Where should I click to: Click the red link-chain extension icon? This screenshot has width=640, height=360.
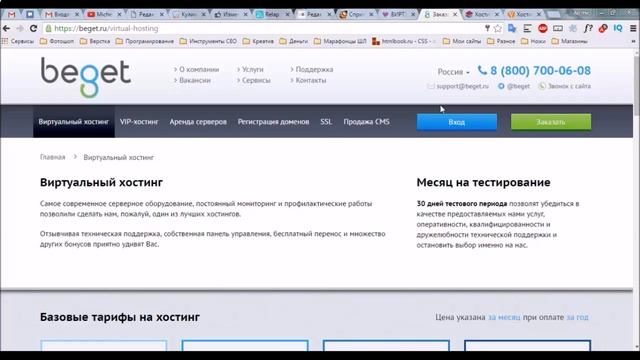pos(603,28)
